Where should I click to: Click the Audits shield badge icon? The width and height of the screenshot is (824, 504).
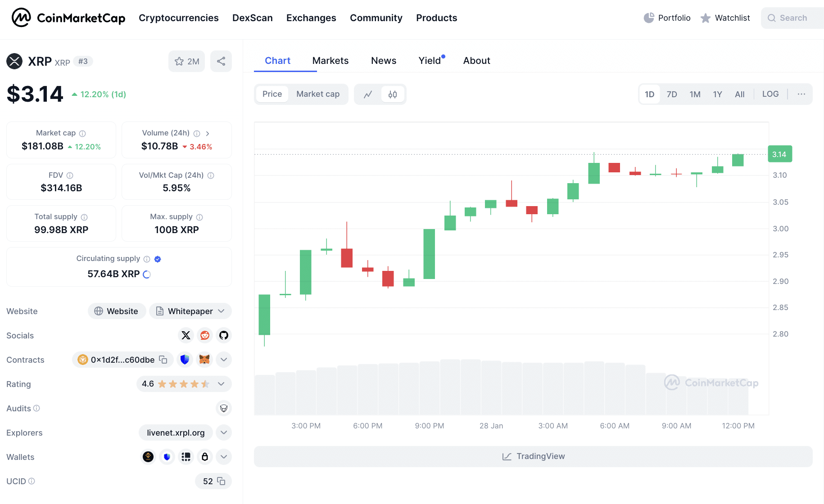pos(224,408)
